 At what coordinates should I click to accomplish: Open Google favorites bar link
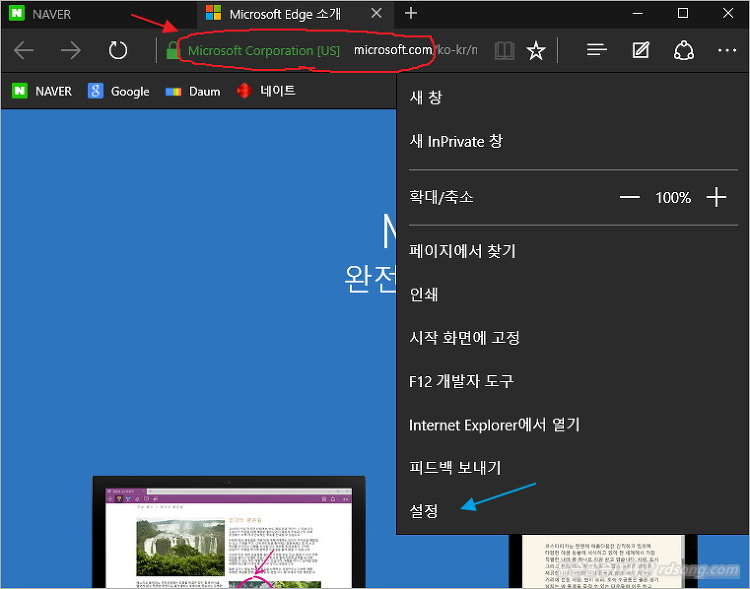[x=119, y=91]
